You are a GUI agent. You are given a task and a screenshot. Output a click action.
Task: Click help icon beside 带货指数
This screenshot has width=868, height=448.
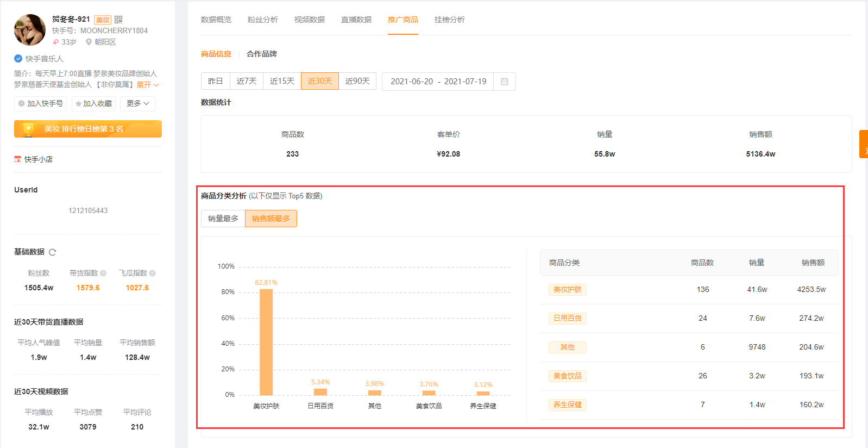(103, 273)
